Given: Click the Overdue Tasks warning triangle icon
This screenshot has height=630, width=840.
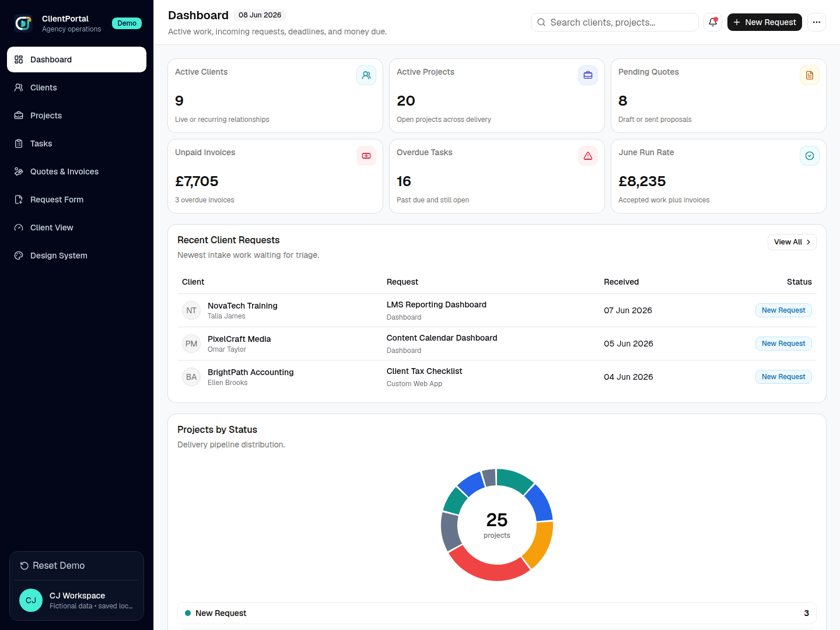Looking at the screenshot, I should 588,156.
